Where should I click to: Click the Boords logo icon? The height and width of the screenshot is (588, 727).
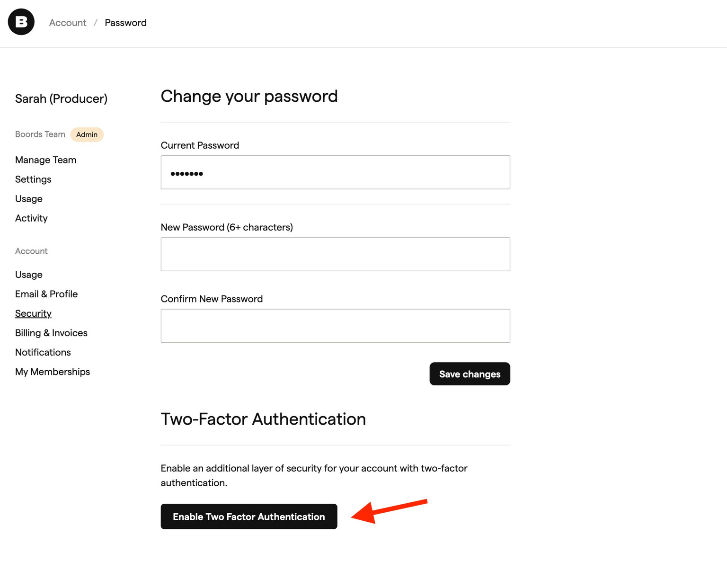tap(21, 22)
